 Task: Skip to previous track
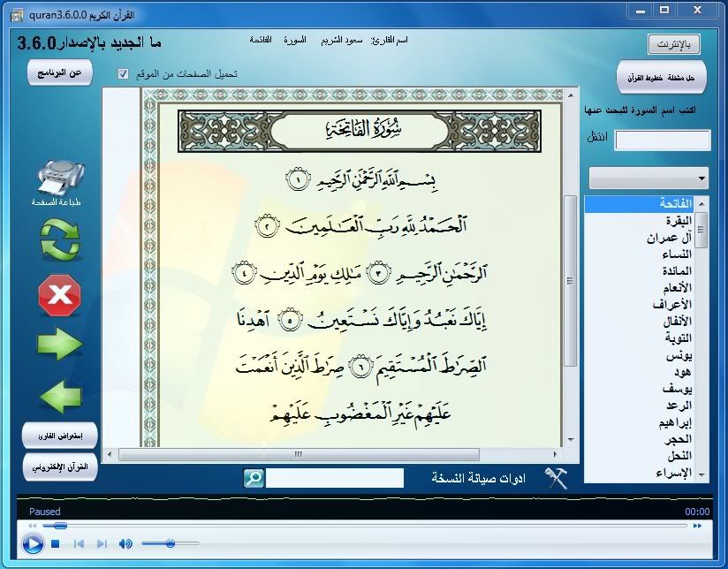(x=79, y=543)
